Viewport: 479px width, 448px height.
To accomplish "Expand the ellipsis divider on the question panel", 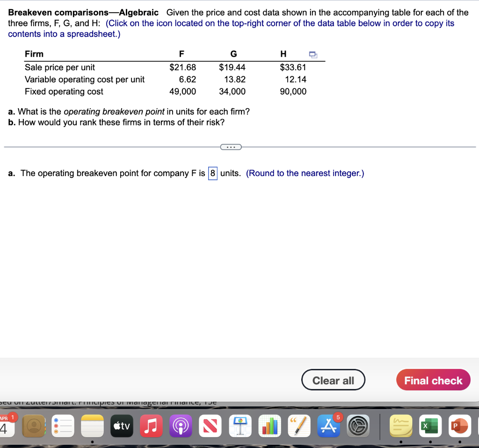I will pos(231,147).
